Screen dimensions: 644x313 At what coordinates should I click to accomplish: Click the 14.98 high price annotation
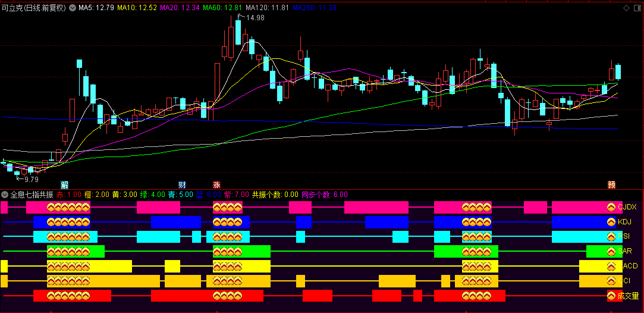[x=255, y=17]
